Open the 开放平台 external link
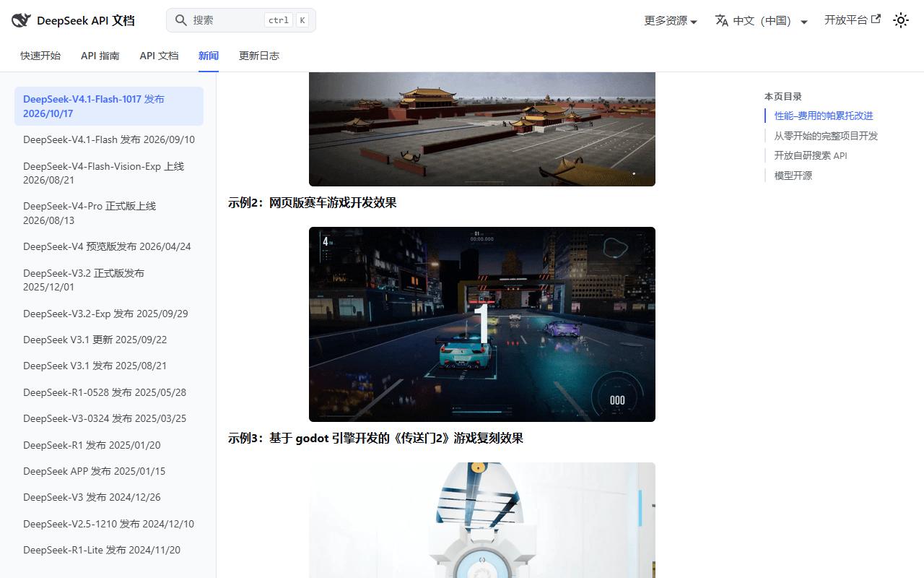This screenshot has width=924, height=578. (x=853, y=20)
